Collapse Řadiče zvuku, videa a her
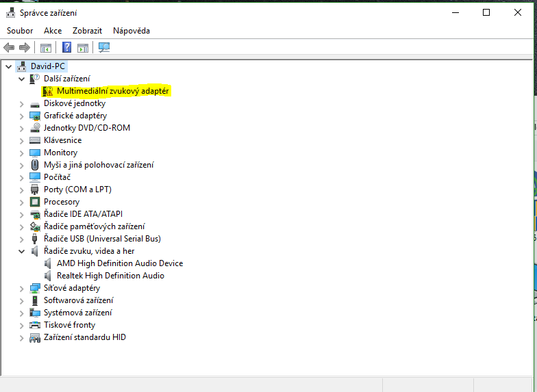Viewport: 537px width, 392px height. pyautogui.click(x=22, y=252)
